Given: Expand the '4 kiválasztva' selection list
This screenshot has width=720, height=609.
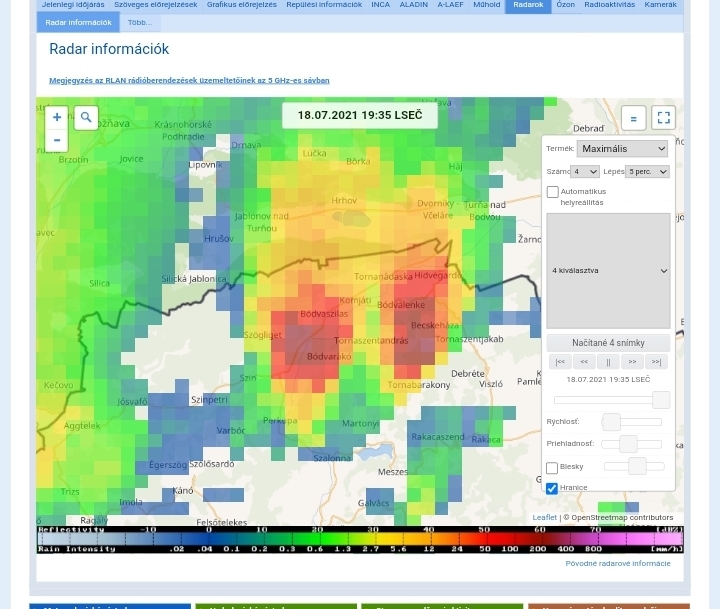Looking at the screenshot, I should click(608, 271).
